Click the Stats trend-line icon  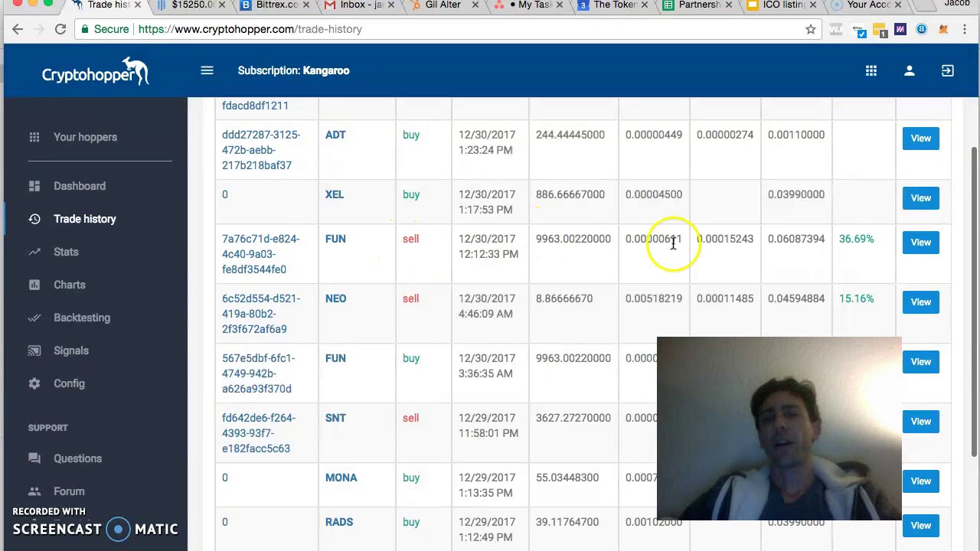(x=34, y=252)
